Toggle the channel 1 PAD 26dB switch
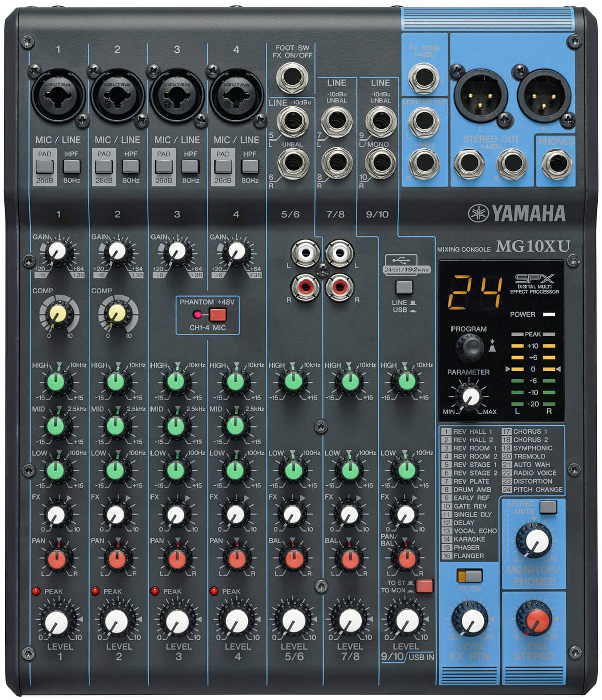This screenshot has width=602, height=700. click(x=45, y=166)
